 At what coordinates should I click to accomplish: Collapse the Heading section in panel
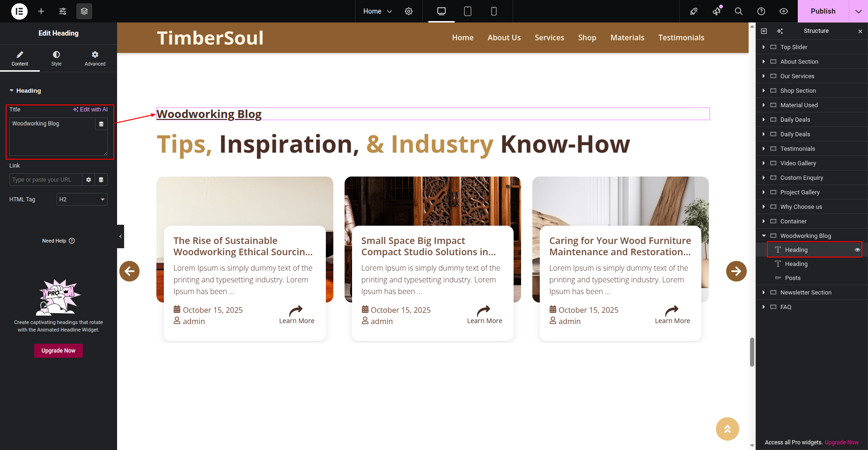pyautogui.click(x=12, y=91)
